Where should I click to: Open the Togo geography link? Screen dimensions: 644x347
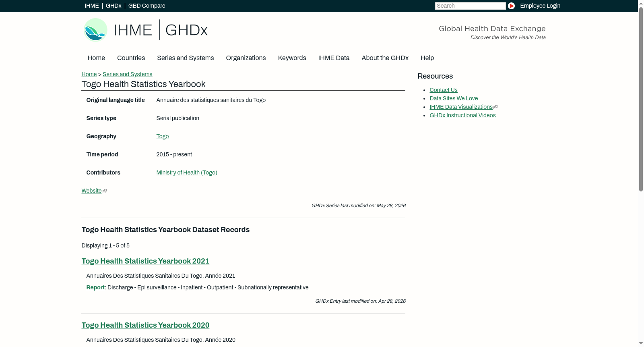[163, 136]
